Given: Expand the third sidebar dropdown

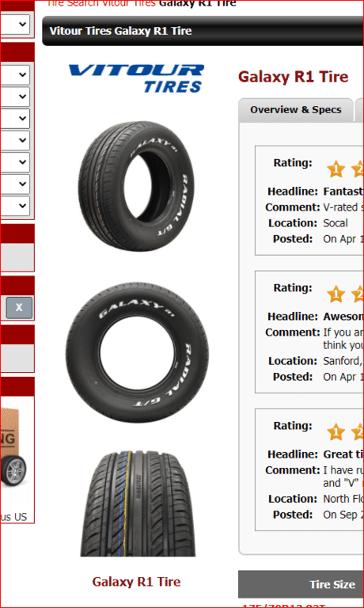Looking at the screenshot, I should pos(15,97).
